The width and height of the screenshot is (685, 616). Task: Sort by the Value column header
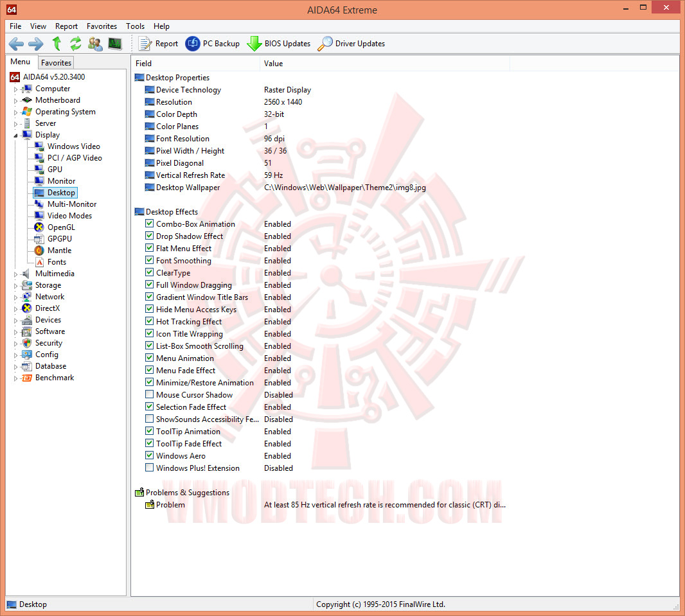pos(384,64)
